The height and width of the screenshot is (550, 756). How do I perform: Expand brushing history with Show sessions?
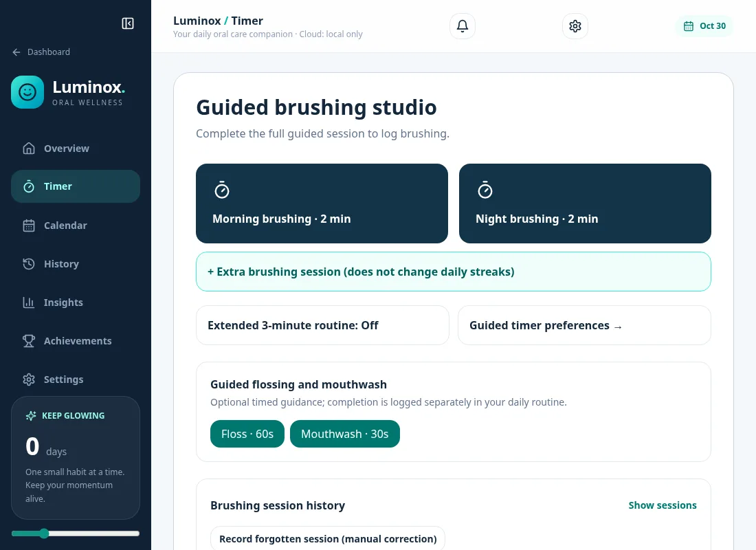(663, 505)
